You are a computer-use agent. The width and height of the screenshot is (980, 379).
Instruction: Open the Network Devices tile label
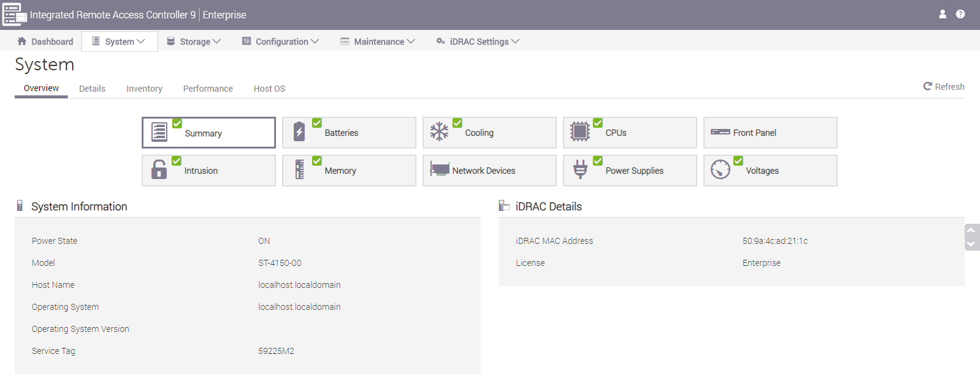(484, 171)
